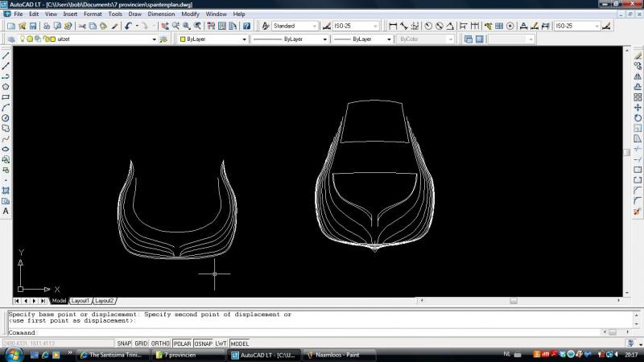Click the Save floppy disk icon
This screenshot has width=644, height=362.
point(33,26)
